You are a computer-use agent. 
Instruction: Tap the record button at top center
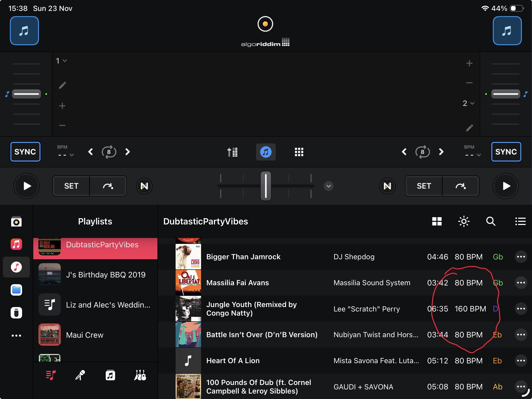(x=265, y=24)
